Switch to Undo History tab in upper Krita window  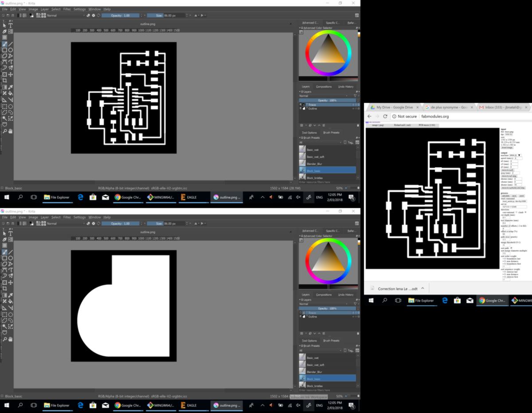pyautogui.click(x=346, y=87)
